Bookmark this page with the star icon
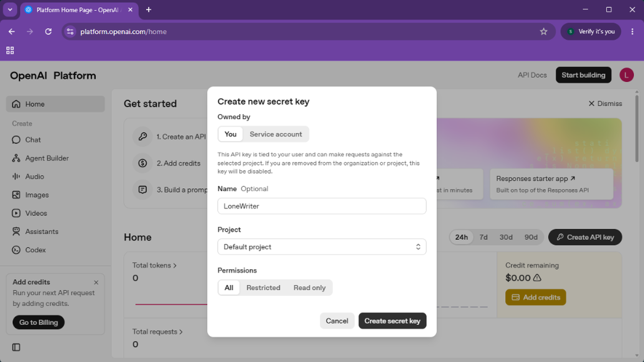Viewport: 644px width, 362px height. pos(544,31)
